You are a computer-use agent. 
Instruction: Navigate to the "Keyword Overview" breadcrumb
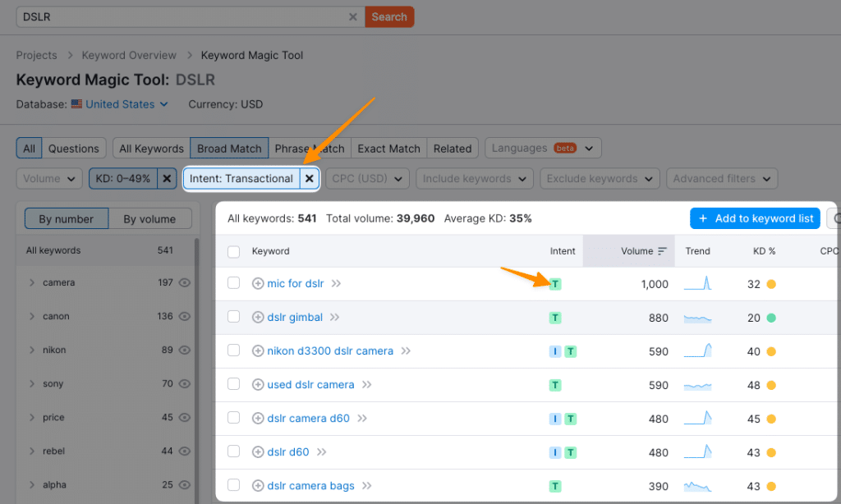tap(129, 55)
